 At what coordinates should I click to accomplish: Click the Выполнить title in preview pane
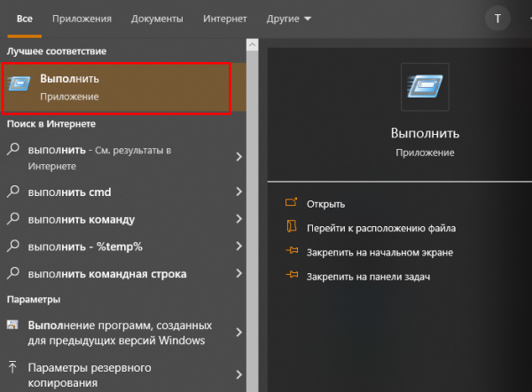tap(425, 133)
